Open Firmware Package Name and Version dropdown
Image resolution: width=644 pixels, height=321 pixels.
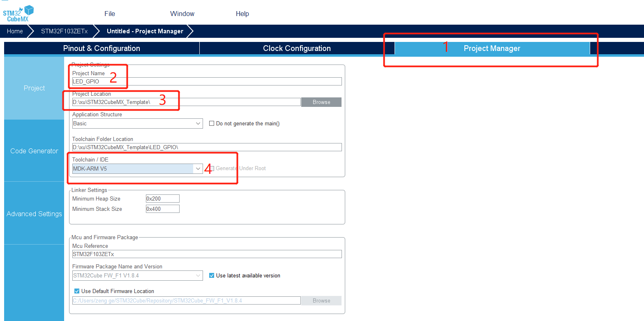137,275
